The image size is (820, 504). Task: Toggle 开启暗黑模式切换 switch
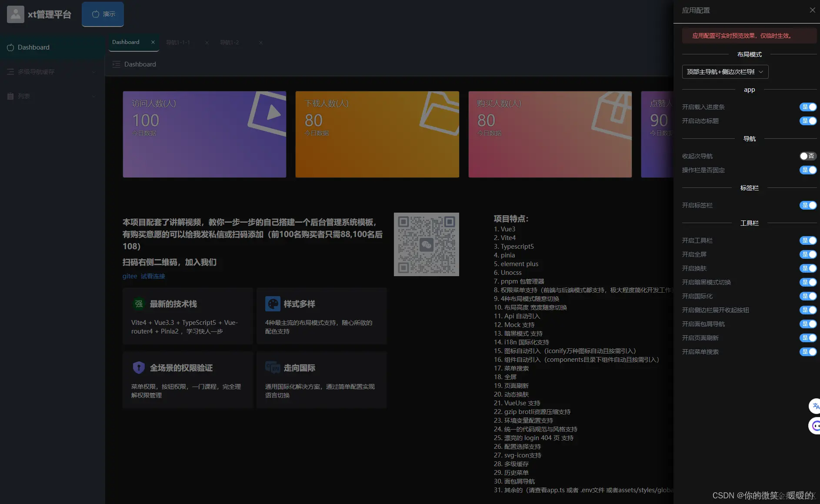click(x=808, y=282)
